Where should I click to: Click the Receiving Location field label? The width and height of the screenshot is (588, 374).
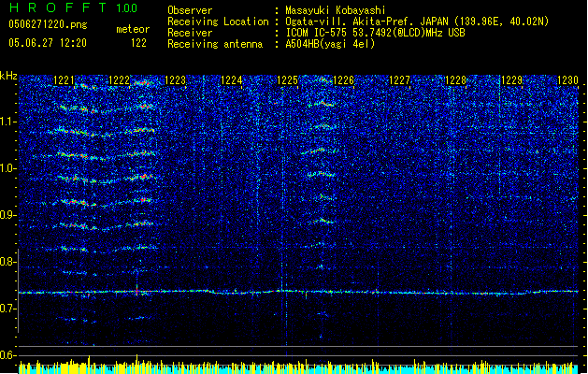(x=218, y=22)
